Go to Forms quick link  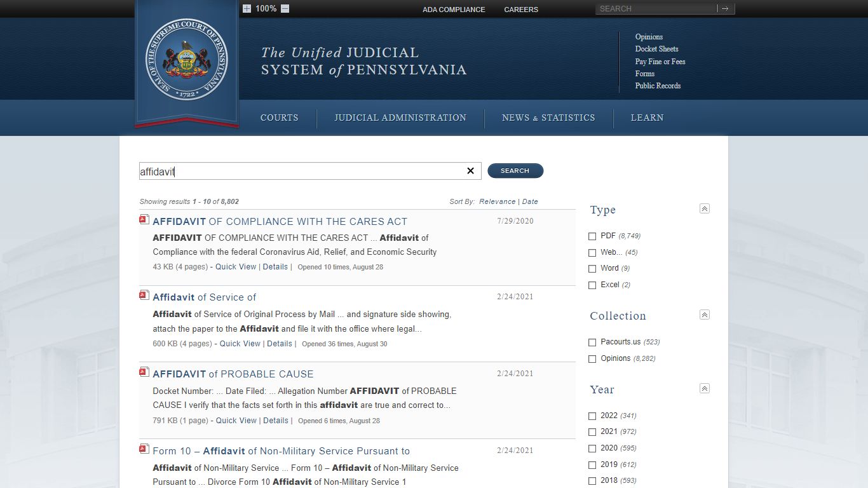coord(645,74)
